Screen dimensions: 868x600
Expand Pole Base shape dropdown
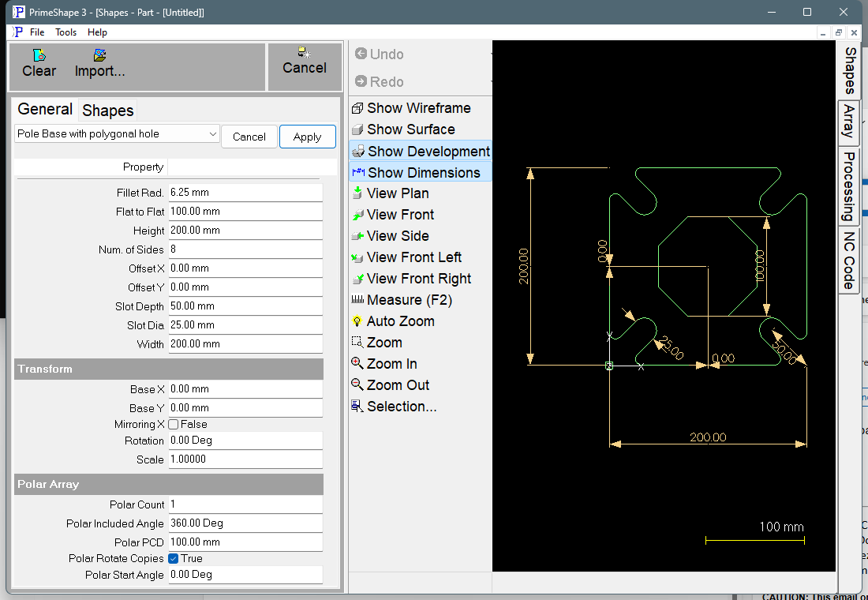pyautogui.click(x=117, y=134)
